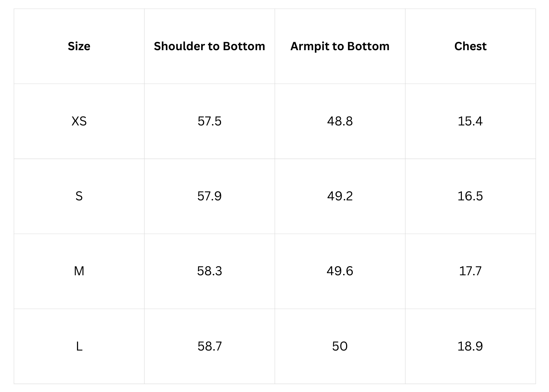Image resolution: width=549 pixels, height=392 pixels.
Task: Select the 57.5 shoulder measurement cell
Action: (209, 121)
